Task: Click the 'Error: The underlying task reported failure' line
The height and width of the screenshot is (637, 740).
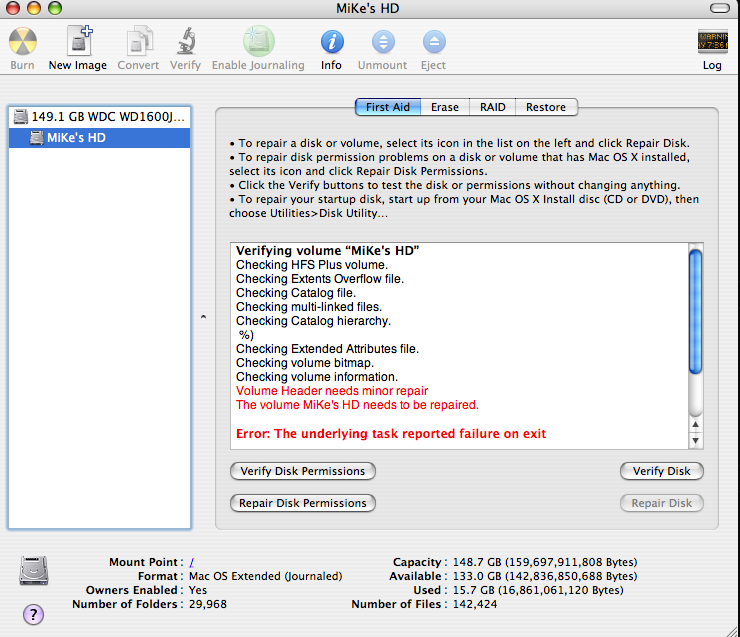Action: 391,434
